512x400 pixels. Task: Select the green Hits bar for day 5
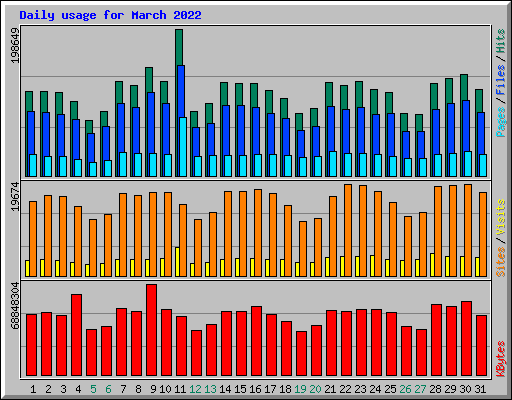point(89,127)
